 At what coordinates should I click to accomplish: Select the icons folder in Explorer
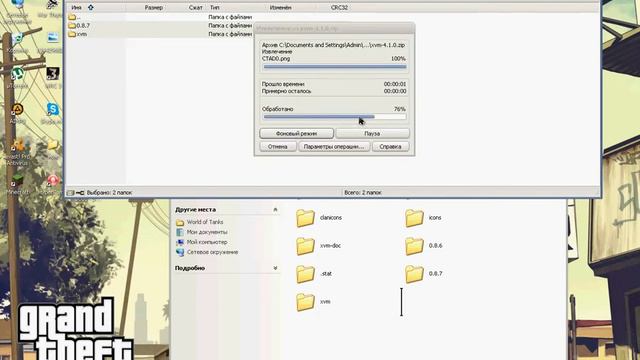(x=423, y=218)
